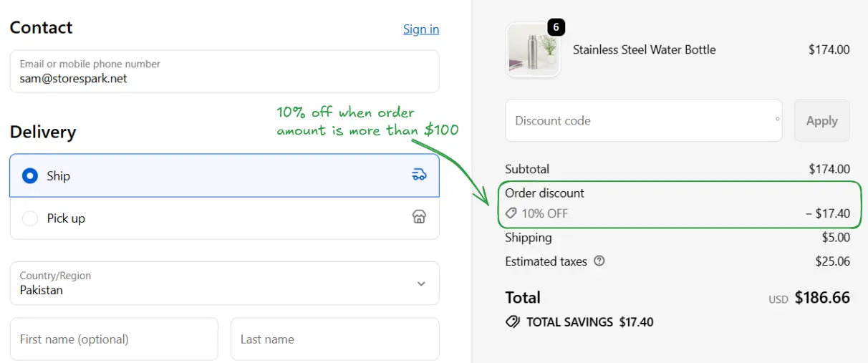This screenshot has height=363, width=868.
Task: Click the Last name field
Action: (x=334, y=339)
